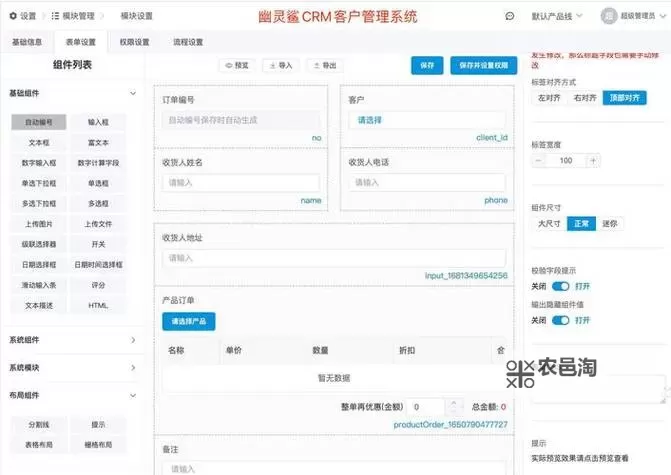Image resolution: width=671 pixels, height=475 pixels.
Task: Toggle the 输出隐藏组件值 switch
Action: (x=560, y=321)
